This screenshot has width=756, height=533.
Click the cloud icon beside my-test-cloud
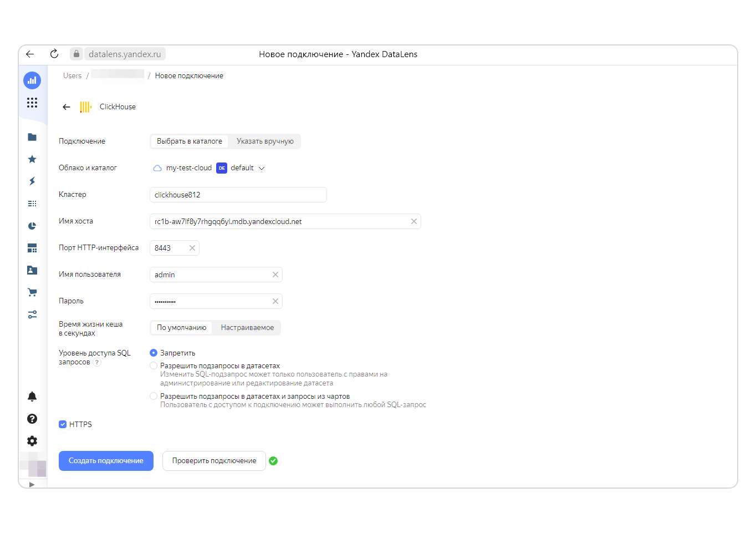click(x=157, y=168)
